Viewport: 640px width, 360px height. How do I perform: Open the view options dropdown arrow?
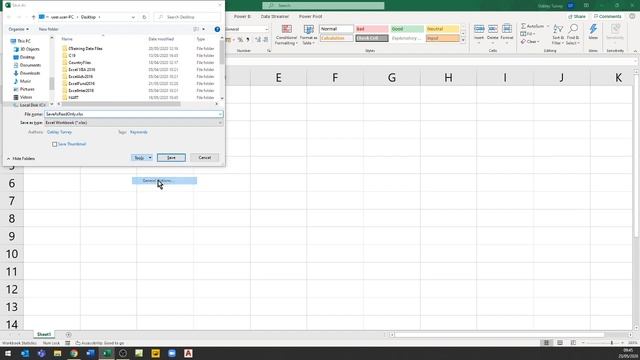pos(203,29)
